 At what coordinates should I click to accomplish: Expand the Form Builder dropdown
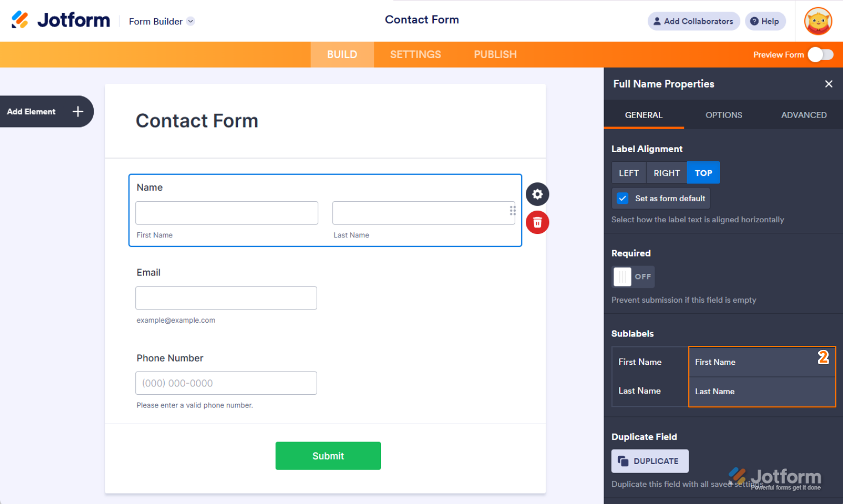(190, 21)
